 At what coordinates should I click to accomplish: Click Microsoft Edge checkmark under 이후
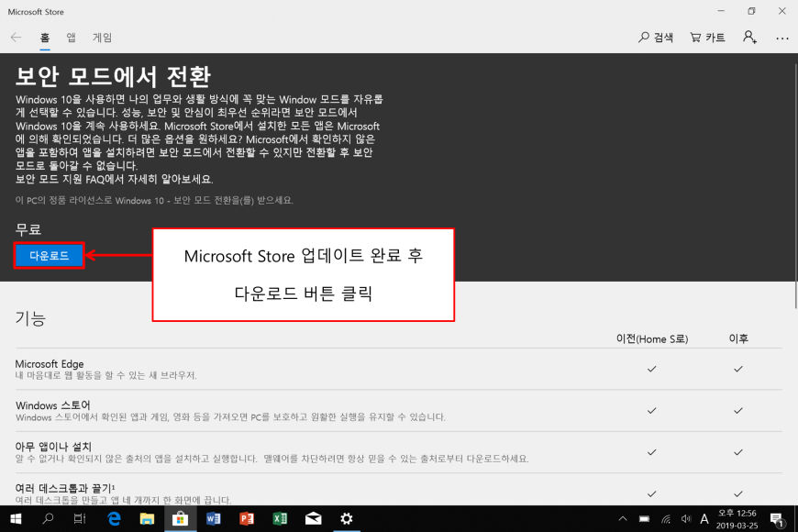point(738,369)
